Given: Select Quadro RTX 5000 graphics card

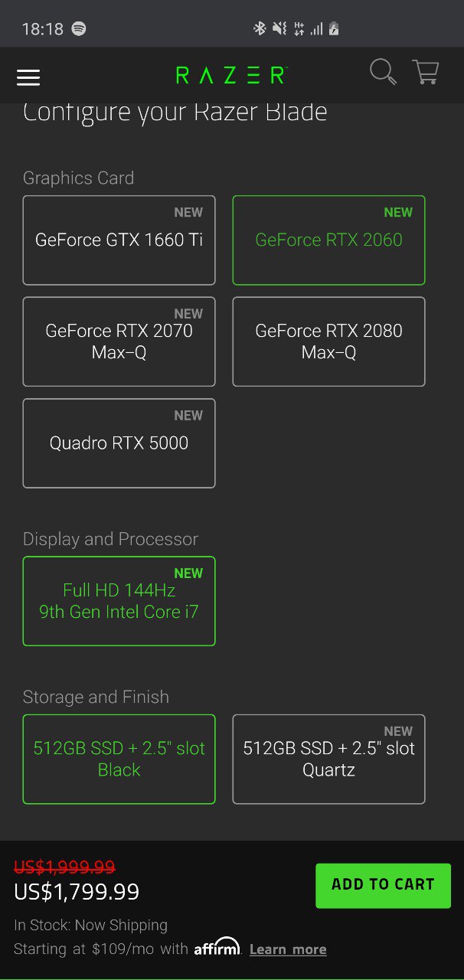Looking at the screenshot, I should click(119, 443).
